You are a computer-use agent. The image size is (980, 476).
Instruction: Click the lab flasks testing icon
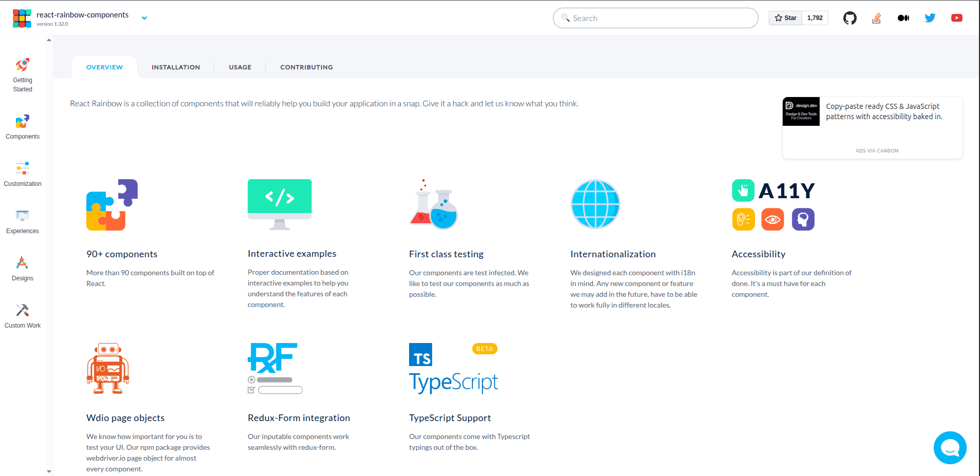coord(433,204)
